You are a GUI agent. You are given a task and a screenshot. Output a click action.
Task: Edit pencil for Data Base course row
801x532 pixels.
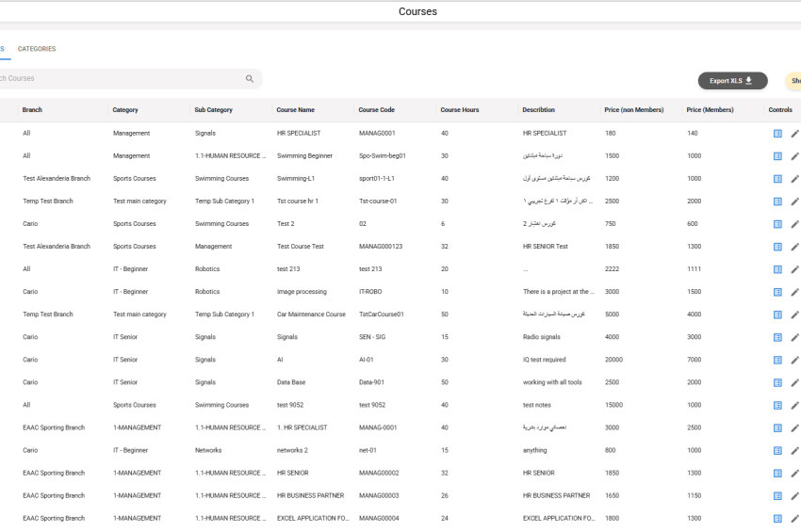[x=794, y=383]
